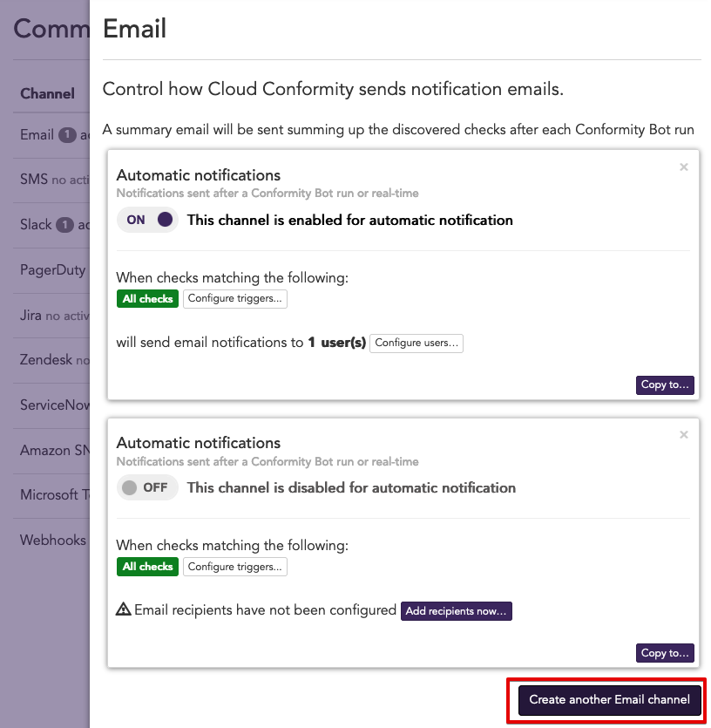The width and height of the screenshot is (711, 728).
Task: Click '1 user(s)' recipient count text
Action: [x=337, y=343]
